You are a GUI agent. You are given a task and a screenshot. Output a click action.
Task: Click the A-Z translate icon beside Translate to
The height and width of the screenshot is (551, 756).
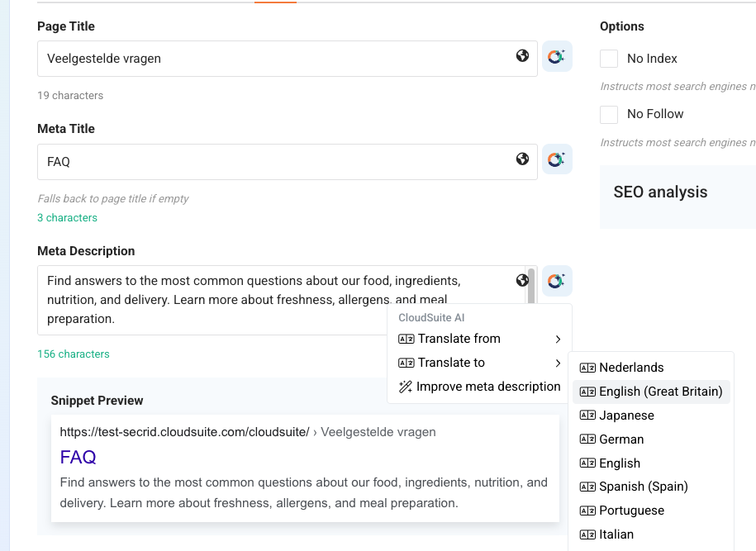click(x=406, y=363)
